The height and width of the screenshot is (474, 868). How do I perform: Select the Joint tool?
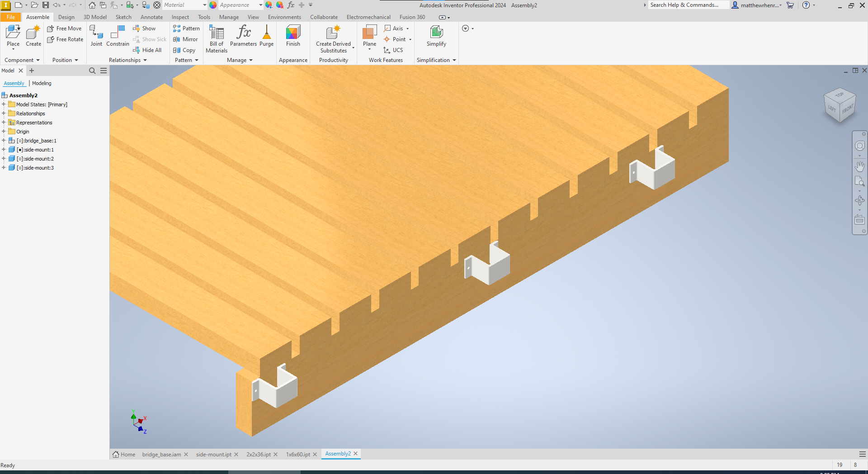[96, 35]
